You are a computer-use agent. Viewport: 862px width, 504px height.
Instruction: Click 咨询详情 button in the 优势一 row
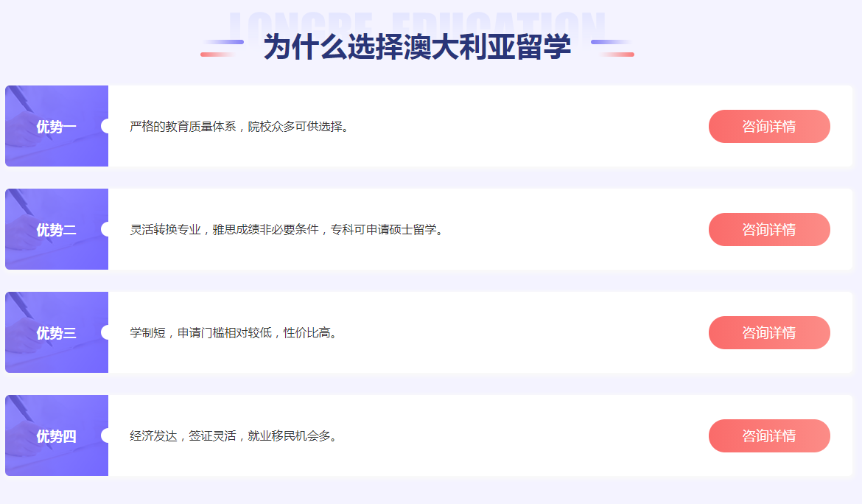point(768,126)
